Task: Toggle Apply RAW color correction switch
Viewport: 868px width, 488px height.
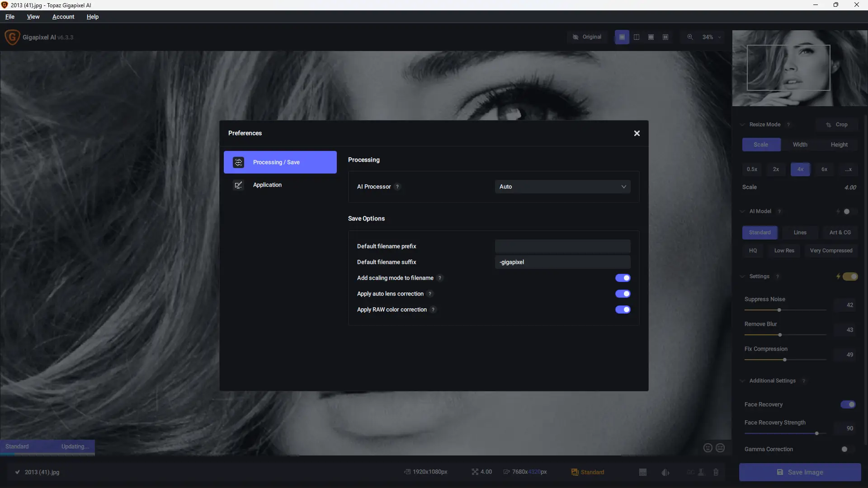Action: 623,310
